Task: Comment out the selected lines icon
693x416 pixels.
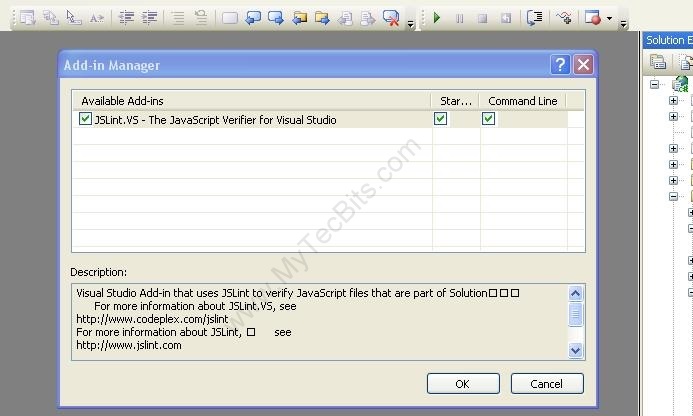Action: 178,18
